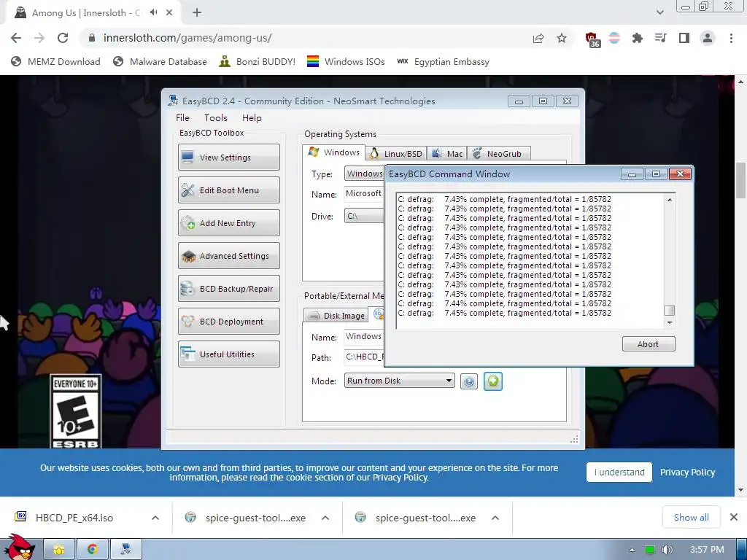Switch to the Linux/BSD tab

396,153
